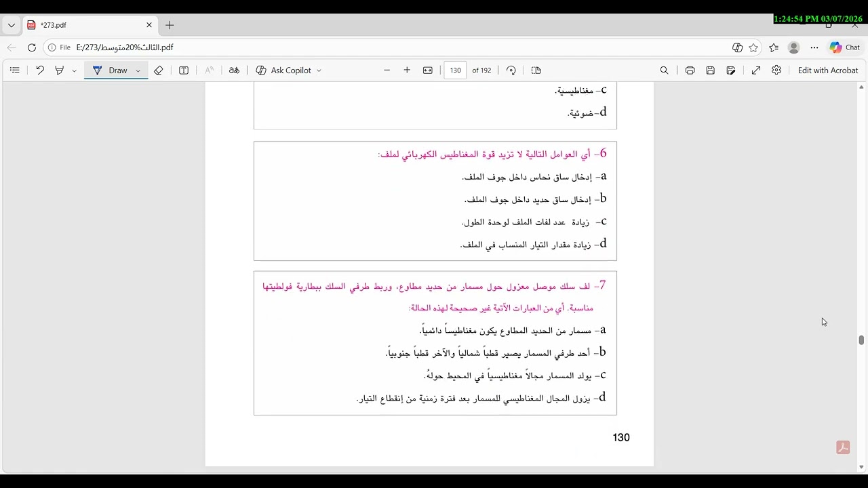Expand Draw pen options dropdown
The height and width of the screenshot is (488, 868).
[138, 70]
